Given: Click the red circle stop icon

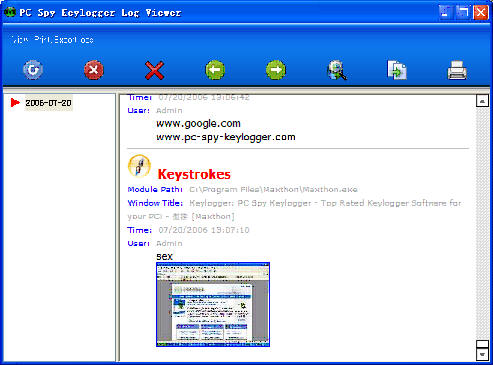Looking at the screenshot, I should coord(94,70).
